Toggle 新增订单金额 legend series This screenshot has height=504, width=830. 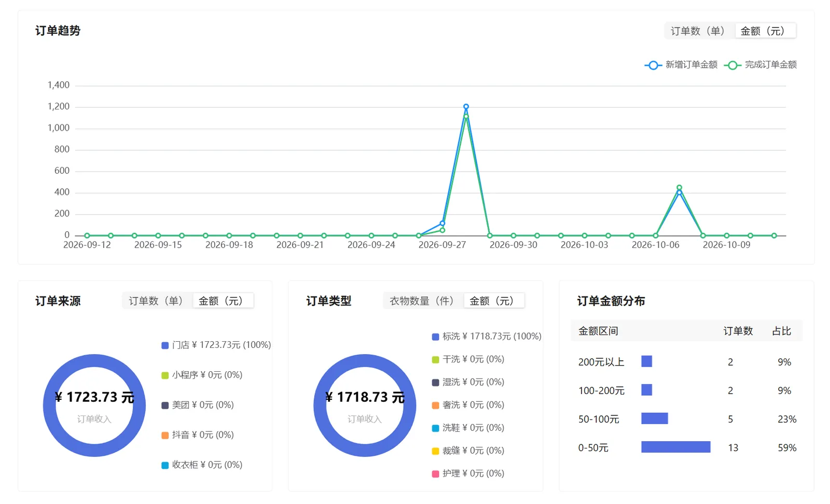[x=681, y=65]
